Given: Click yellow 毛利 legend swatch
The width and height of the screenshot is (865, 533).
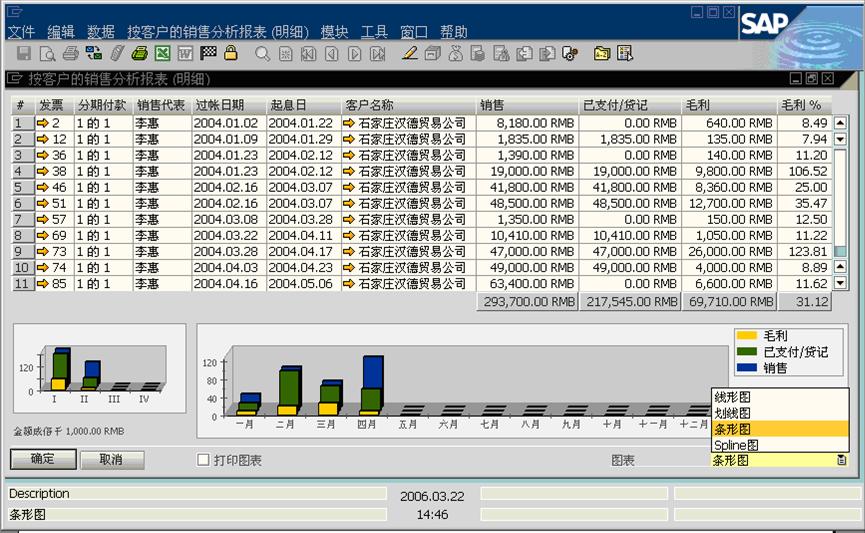Looking at the screenshot, I should point(747,335).
